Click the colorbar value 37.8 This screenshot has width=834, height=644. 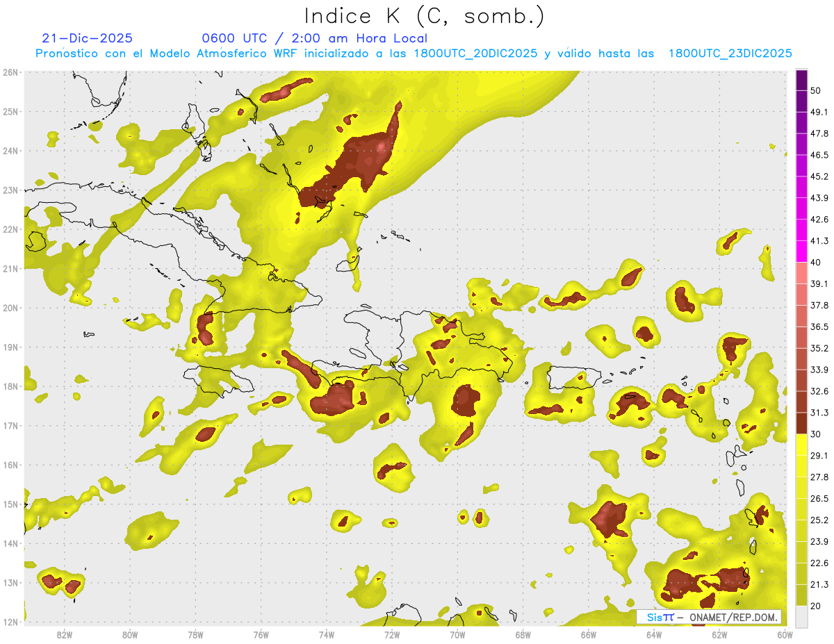point(819,306)
